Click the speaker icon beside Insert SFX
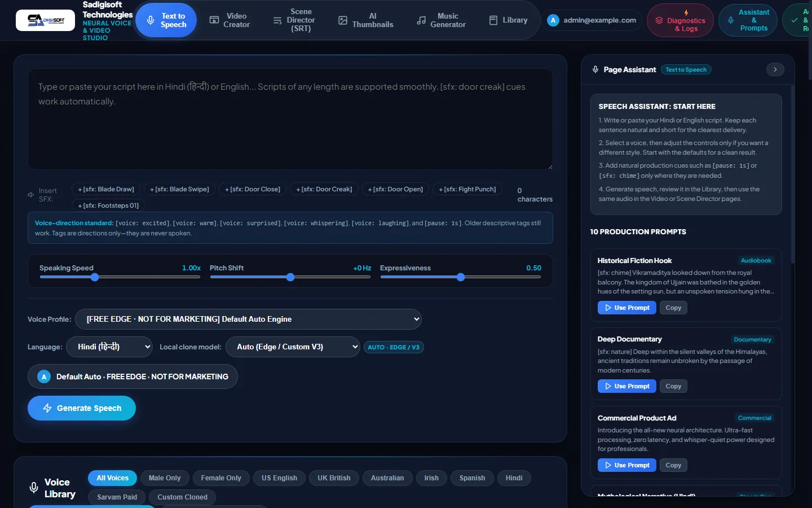The width and height of the screenshot is (812, 508). (31, 195)
